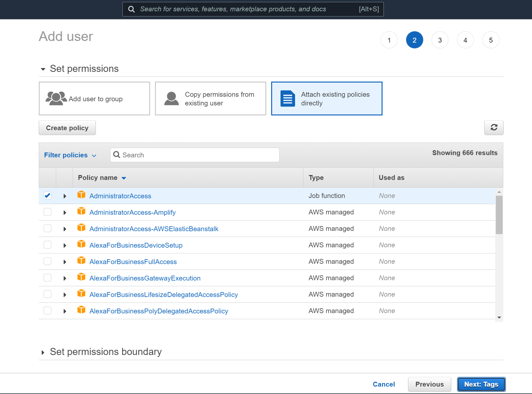532x394 pixels.
Task: Click the Cancel link
Action: tap(384, 384)
